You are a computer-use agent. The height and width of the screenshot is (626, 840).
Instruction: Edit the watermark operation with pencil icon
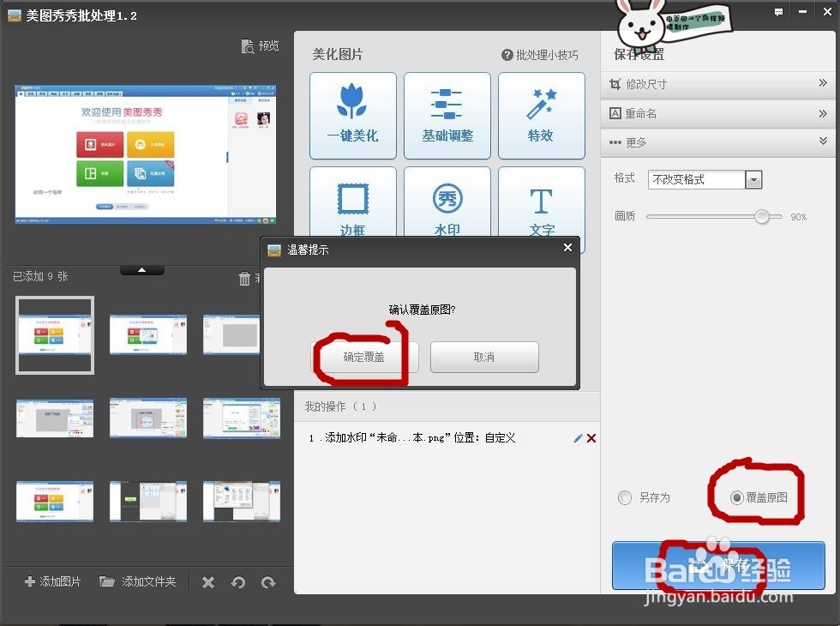click(x=578, y=438)
